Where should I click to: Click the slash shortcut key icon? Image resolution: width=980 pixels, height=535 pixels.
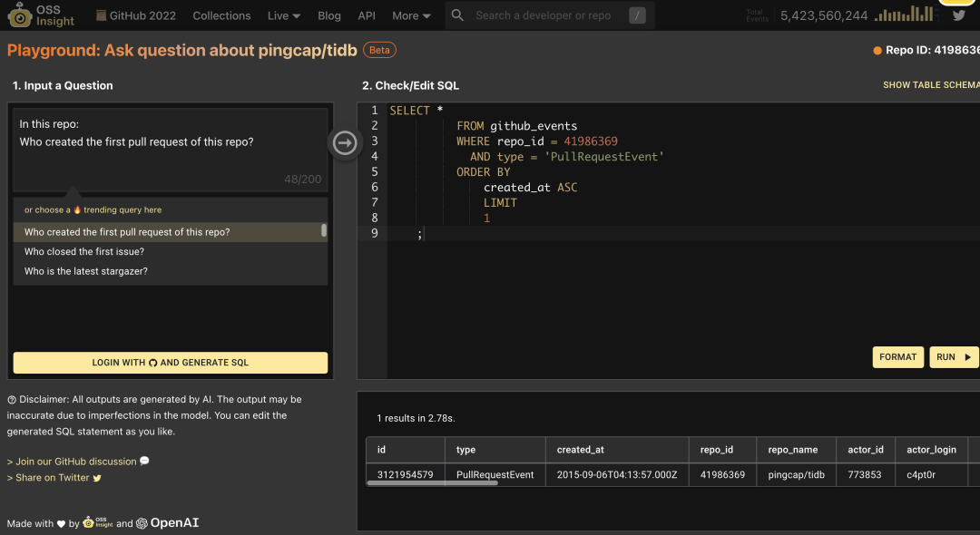(x=637, y=15)
